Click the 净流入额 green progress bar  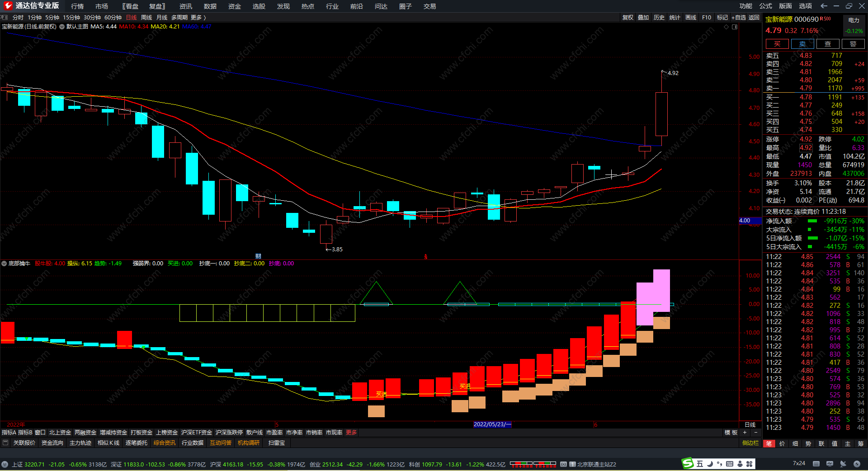[812, 221]
